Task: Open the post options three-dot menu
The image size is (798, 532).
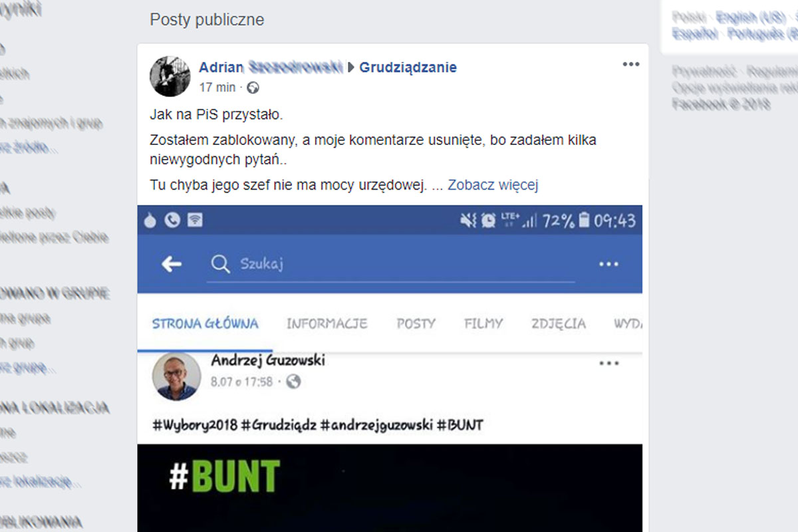Action: coord(630,65)
